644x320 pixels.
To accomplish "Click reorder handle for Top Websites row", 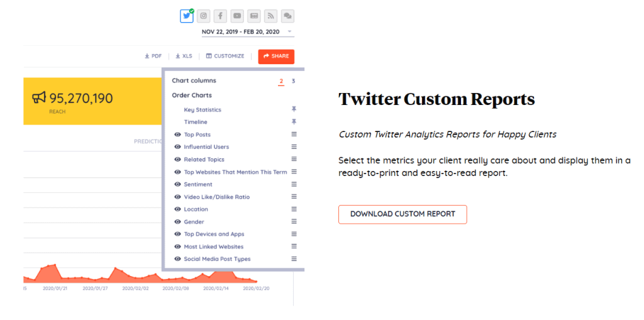I will click(x=294, y=172).
